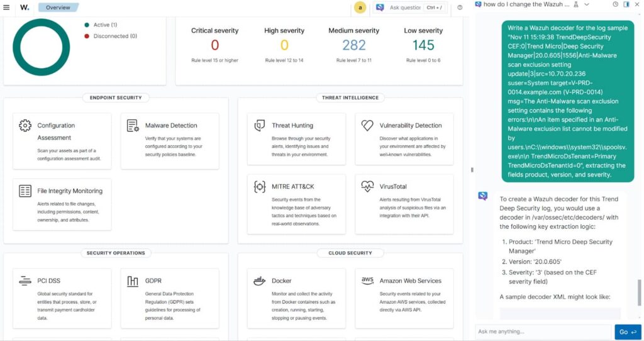
Task: Click the MITRE ATT&CK icon
Action: [x=259, y=187]
